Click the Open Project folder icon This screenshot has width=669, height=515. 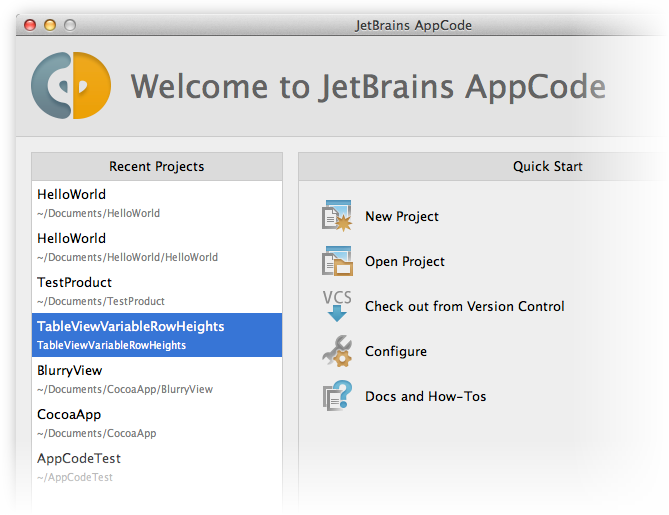[337, 261]
